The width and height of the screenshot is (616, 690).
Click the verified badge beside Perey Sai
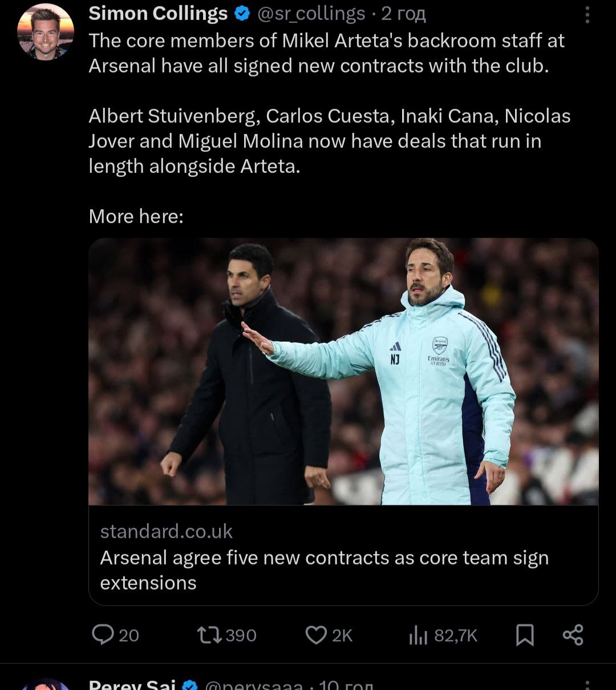pos(190,685)
